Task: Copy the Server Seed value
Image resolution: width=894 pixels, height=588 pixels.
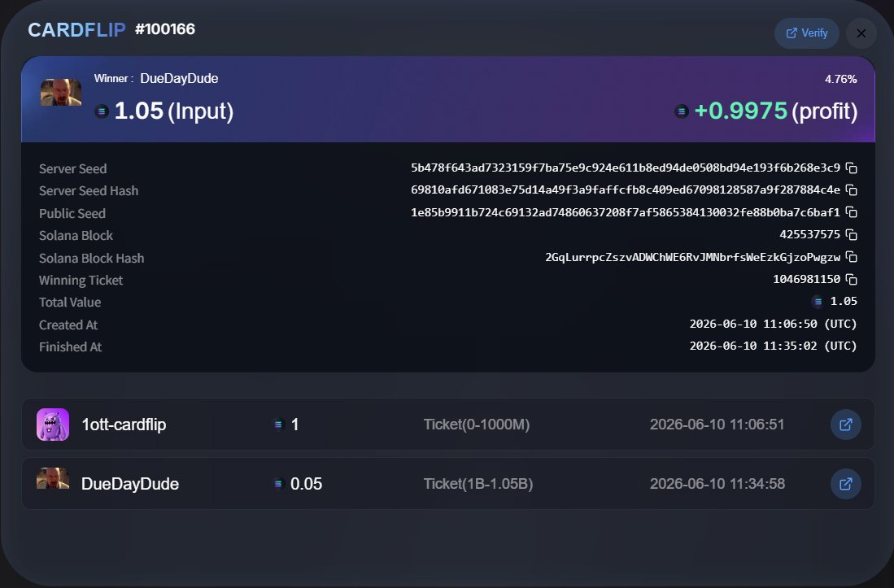Action: pos(851,168)
